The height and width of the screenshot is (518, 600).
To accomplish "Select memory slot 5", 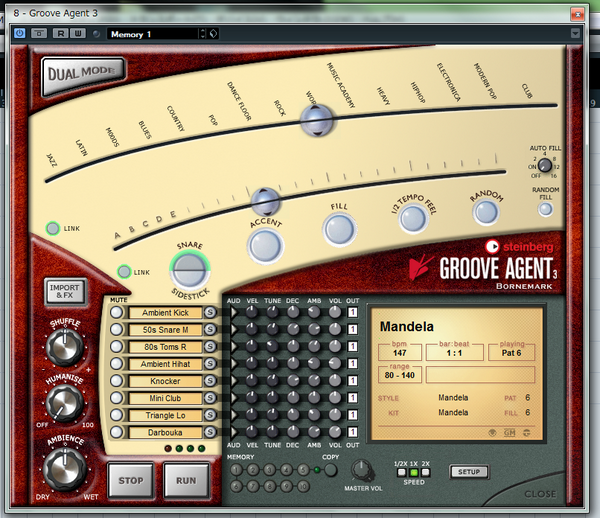I will click(303, 470).
